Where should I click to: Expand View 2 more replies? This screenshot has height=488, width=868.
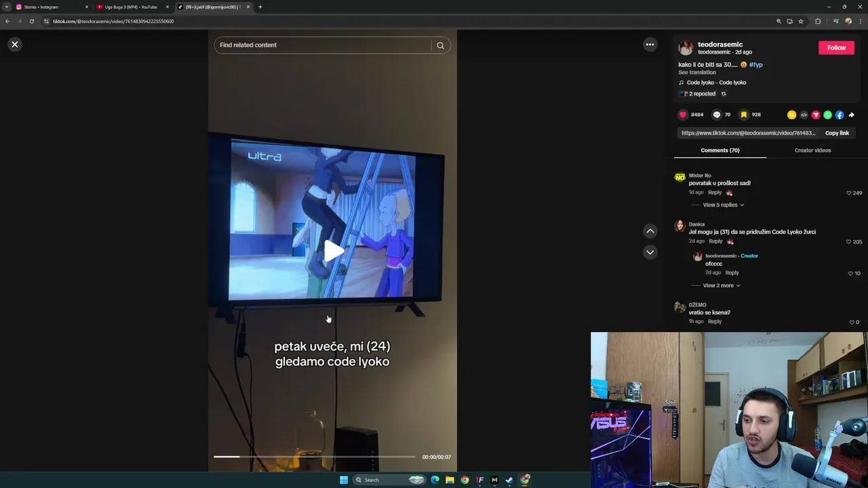point(721,285)
